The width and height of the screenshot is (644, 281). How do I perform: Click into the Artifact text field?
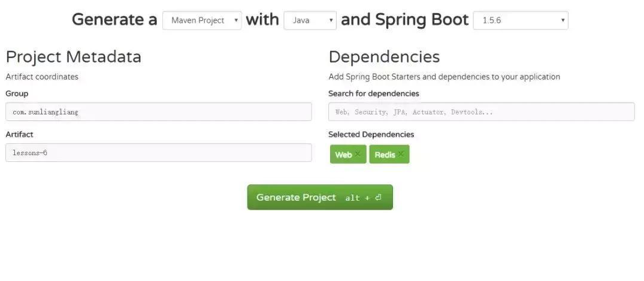(x=158, y=153)
